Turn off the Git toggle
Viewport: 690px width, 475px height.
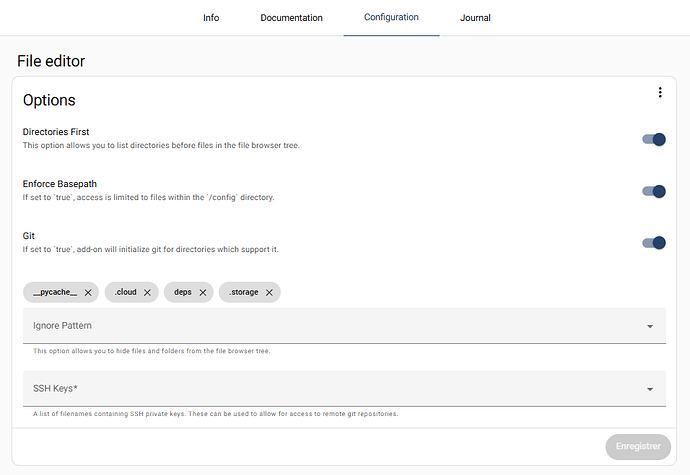coord(654,242)
